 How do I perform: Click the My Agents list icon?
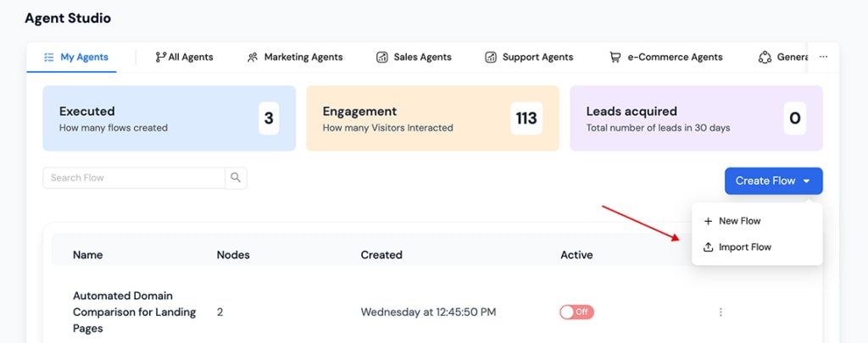tap(48, 58)
